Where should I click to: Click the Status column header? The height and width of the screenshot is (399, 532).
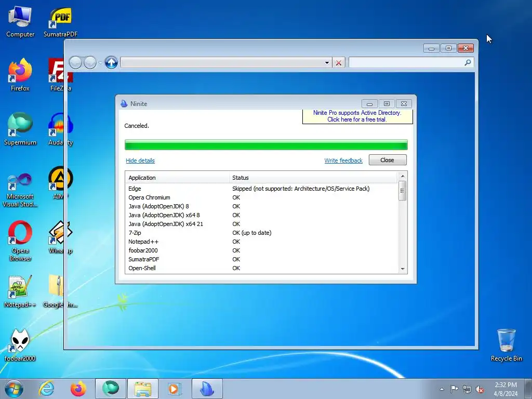pos(313,178)
